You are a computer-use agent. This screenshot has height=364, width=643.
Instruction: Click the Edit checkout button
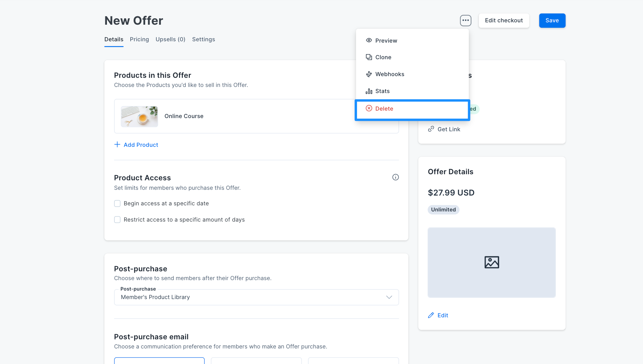(x=504, y=20)
